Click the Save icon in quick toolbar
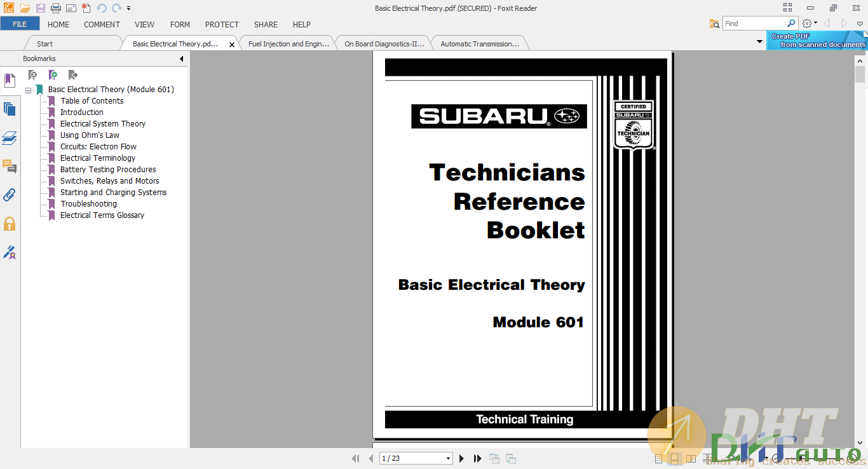This screenshot has width=868, height=469. pos(40,8)
